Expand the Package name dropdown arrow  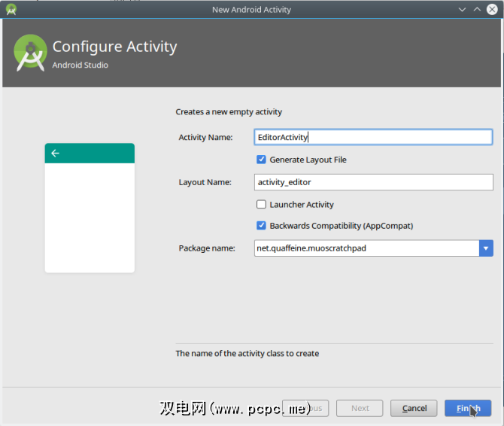pyautogui.click(x=486, y=248)
